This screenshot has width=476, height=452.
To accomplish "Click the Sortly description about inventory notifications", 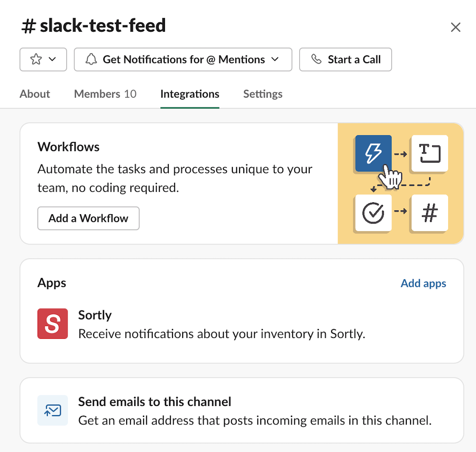I will (222, 334).
